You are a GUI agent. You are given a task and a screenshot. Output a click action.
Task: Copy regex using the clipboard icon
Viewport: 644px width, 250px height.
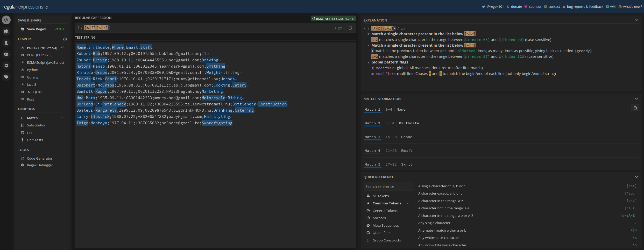tap(350, 28)
